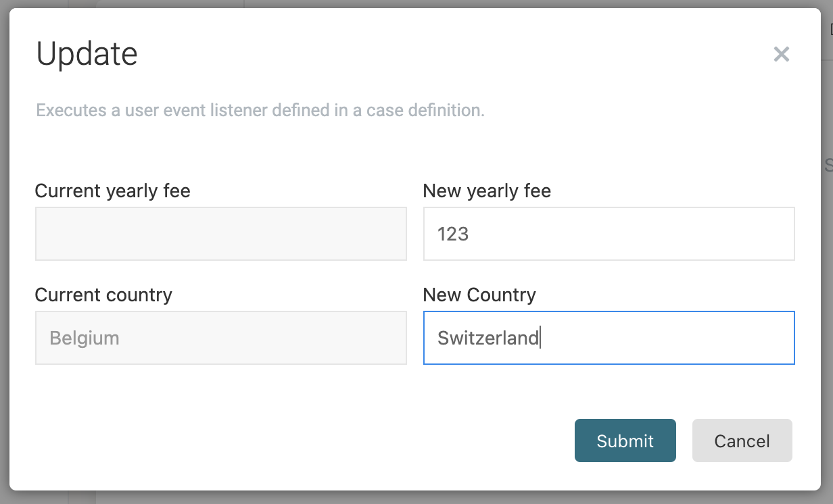Viewport: 833px width, 504px height.
Task: Focus the New yearly fee input
Action: tap(609, 234)
